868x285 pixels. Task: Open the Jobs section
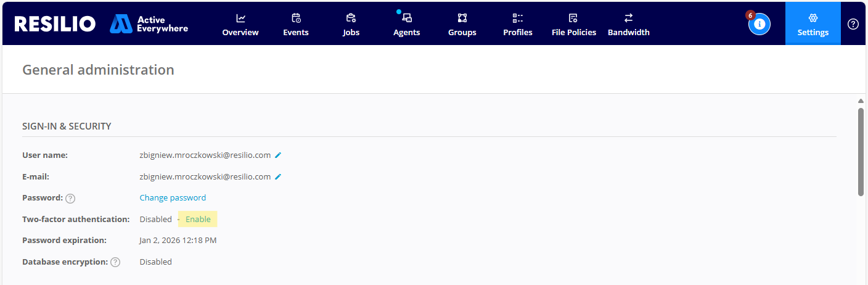(x=351, y=24)
